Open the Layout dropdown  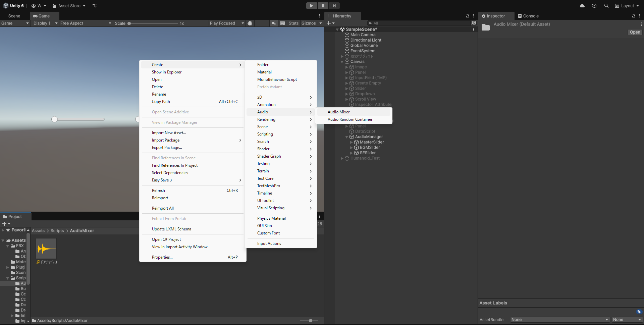click(627, 6)
